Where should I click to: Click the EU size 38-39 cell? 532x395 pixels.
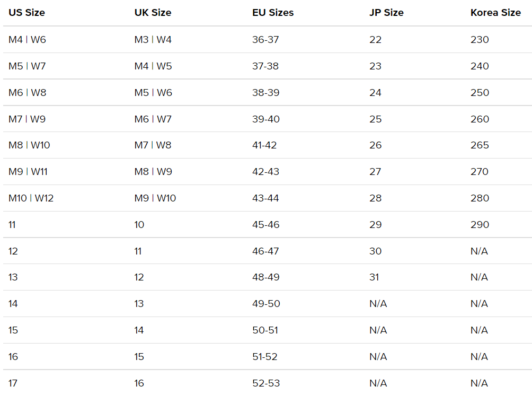pyautogui.click(x=265, y=93)
